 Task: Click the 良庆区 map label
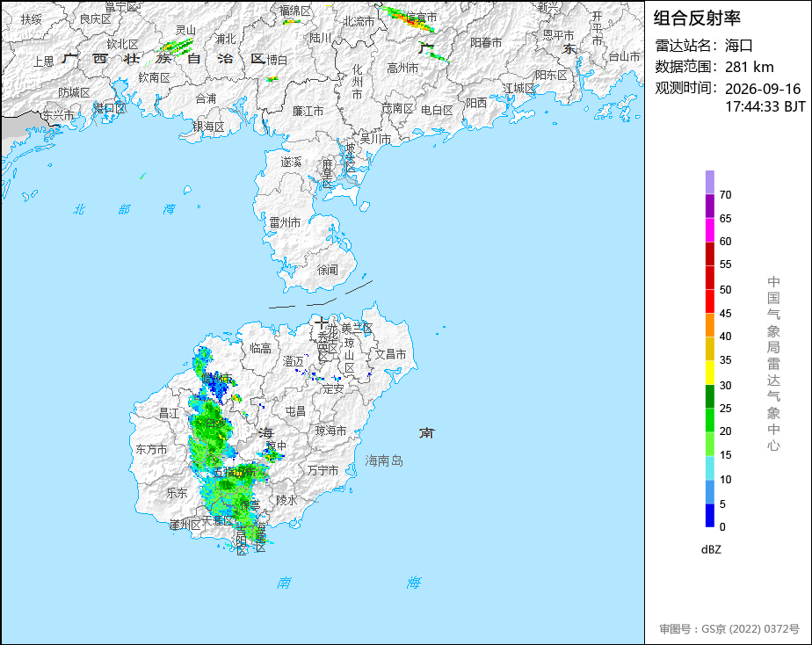coord(96,18)
